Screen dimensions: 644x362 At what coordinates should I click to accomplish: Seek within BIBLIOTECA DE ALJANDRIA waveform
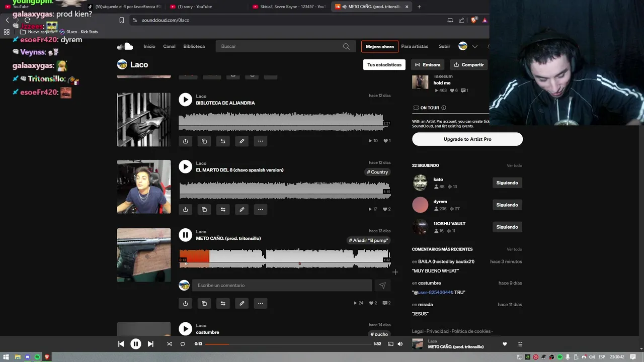point(285,122)
